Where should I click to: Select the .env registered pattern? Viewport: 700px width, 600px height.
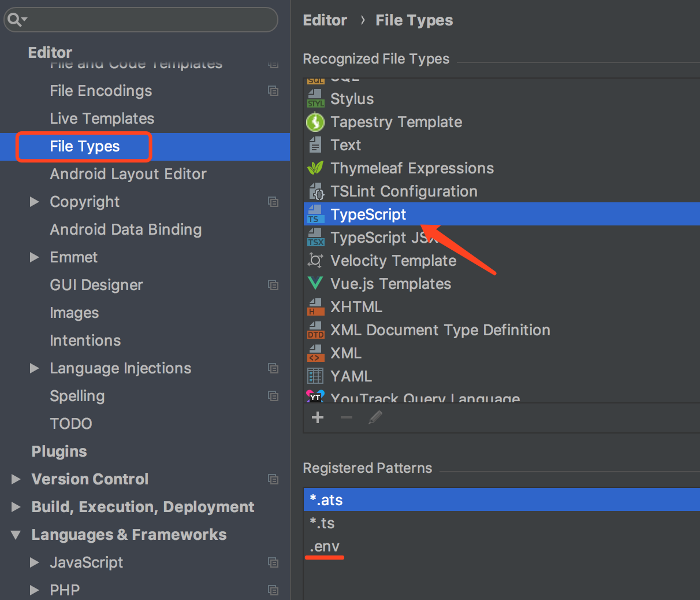tap(324, 546)
